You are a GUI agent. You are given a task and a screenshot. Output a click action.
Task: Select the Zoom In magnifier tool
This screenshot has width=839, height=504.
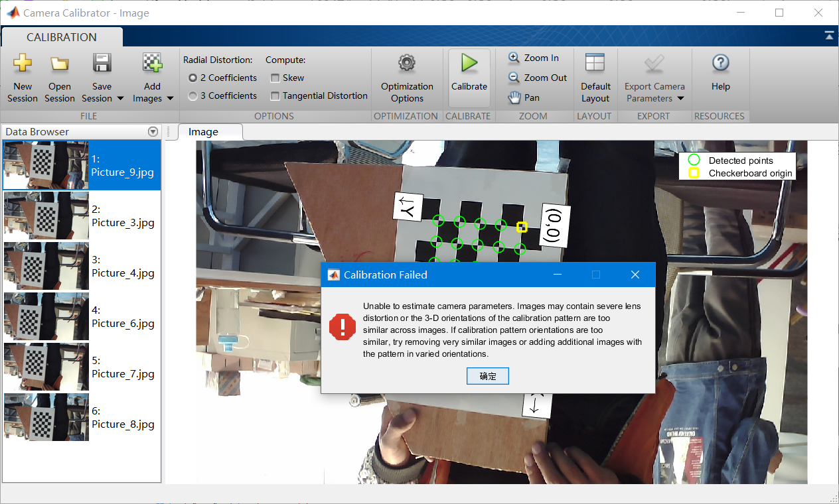point(514,58)
